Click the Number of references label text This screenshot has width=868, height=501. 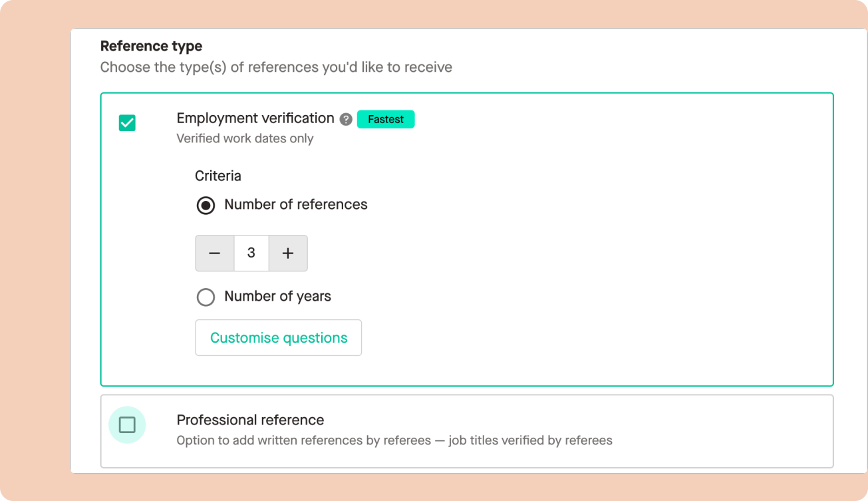click(x=296, y=204)
